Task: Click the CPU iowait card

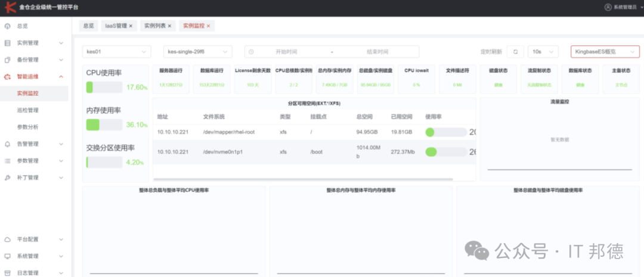Action: [416, 79]
